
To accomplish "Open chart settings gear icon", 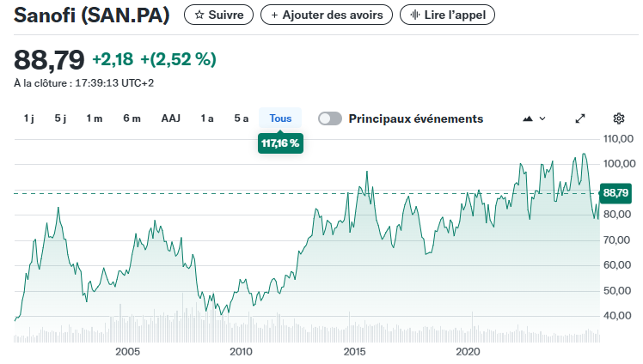I will pyautogui.click(x=618, y=118).
